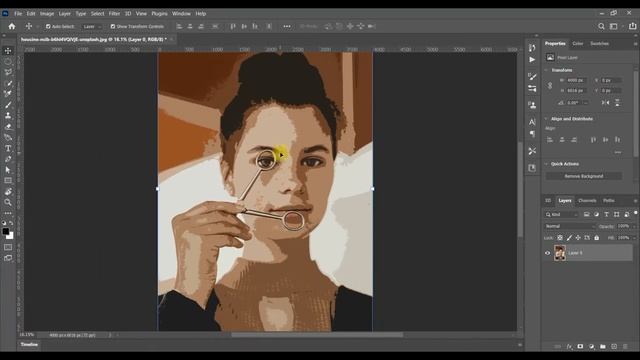Open the Kind filter dropdown in Layers

[562, 214]
